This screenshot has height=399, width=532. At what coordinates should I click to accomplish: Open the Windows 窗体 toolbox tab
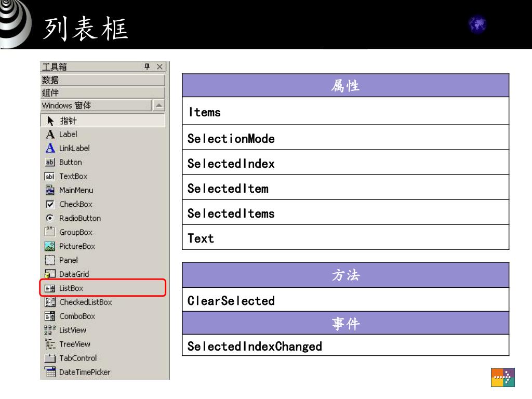click(96, 105)
